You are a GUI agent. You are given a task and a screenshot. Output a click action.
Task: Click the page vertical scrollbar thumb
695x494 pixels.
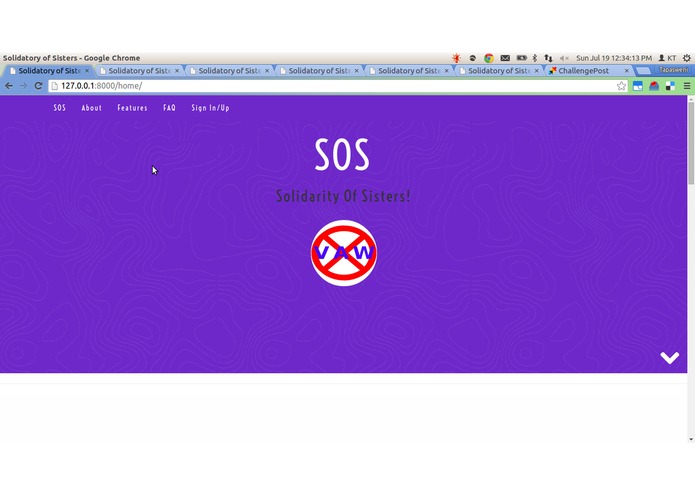(x=691, y=143)
